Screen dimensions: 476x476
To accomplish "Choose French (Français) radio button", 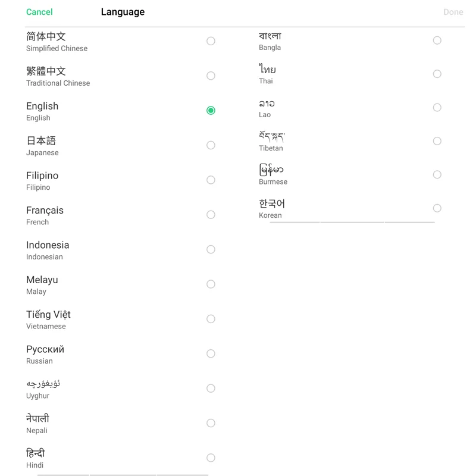I will coord(211,215).
